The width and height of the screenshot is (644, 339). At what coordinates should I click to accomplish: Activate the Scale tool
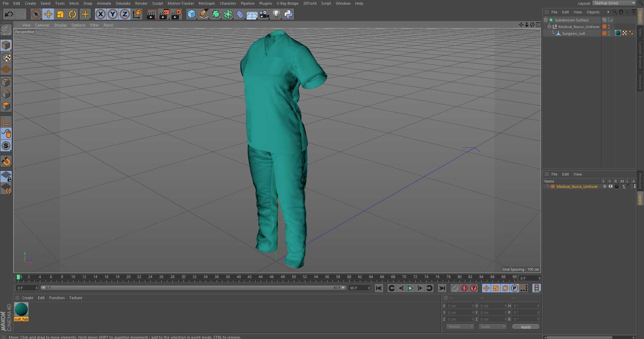click(60, 14)
